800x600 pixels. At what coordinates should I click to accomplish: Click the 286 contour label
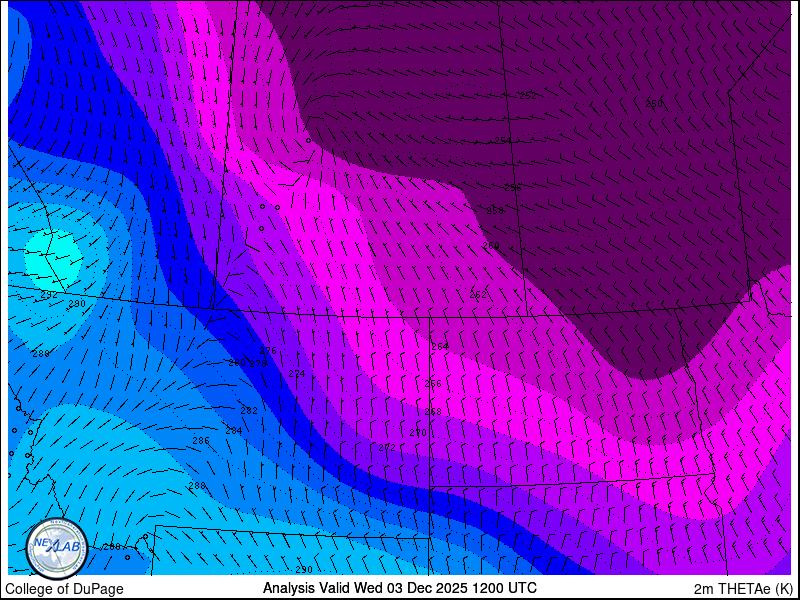coord(201,440)
